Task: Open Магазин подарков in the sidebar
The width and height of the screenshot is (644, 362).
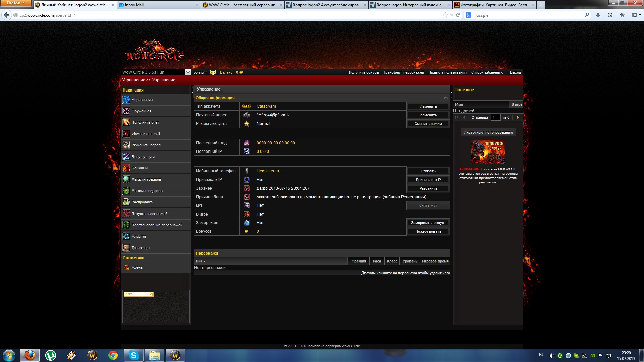Action: tap(156, 191)
